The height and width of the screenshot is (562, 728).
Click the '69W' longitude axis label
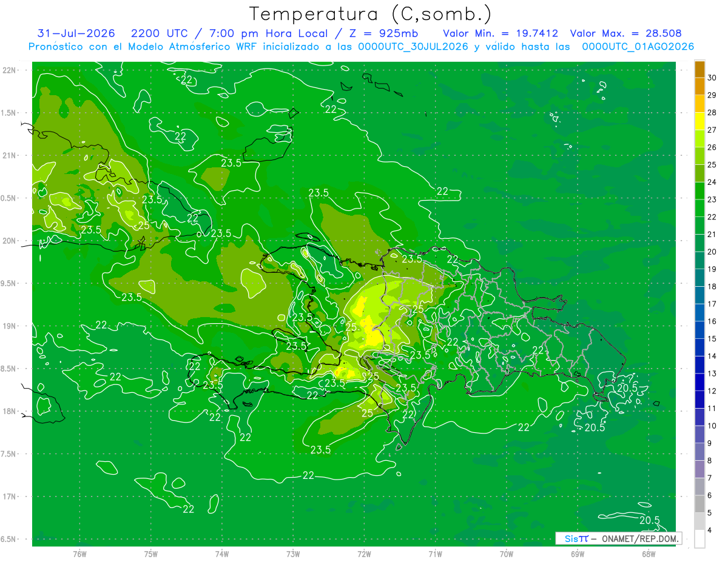578,554
